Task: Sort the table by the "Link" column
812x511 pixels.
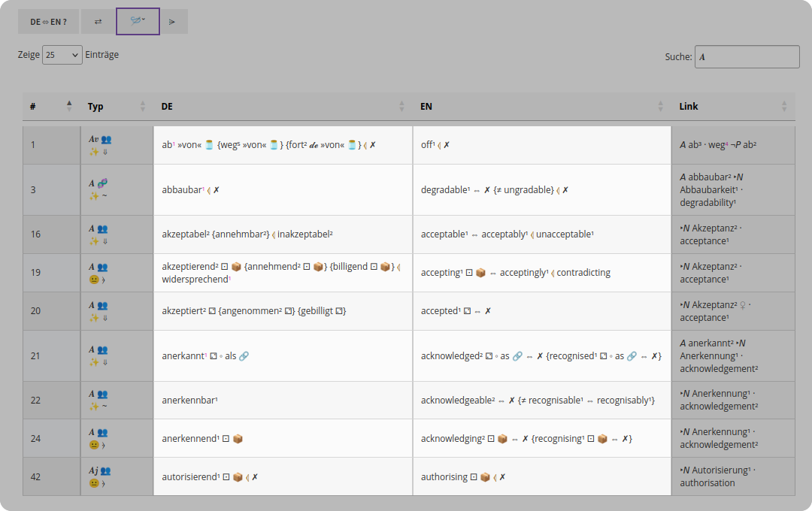Action: coord(733,106)
